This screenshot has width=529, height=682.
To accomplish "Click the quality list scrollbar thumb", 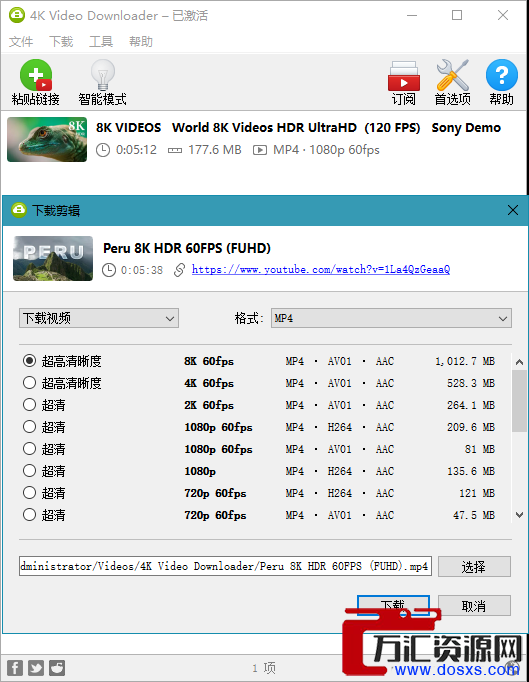I will (x=519, y=401).
